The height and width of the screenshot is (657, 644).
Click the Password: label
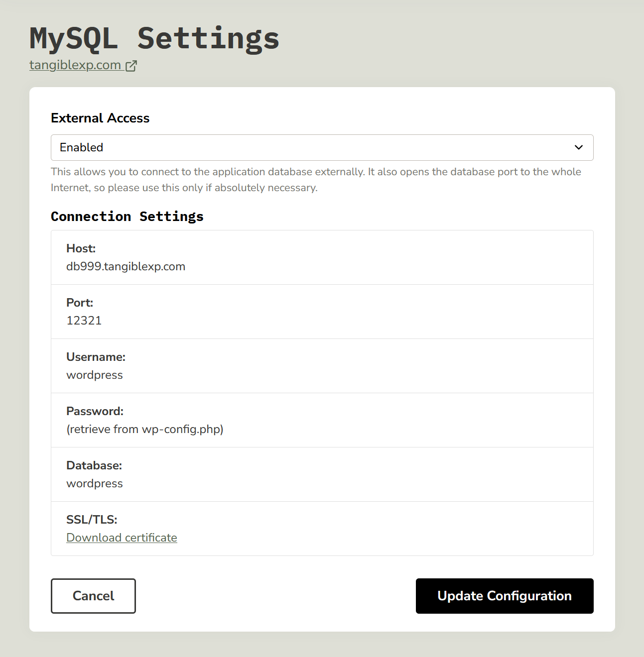[95, 411]
